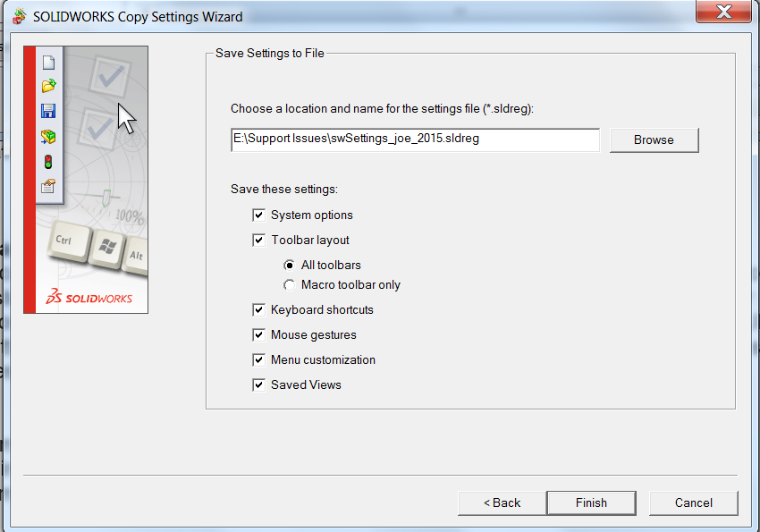Click the Browse button
760x532 pixels.
pyautogui.click(x=654, y=140)
